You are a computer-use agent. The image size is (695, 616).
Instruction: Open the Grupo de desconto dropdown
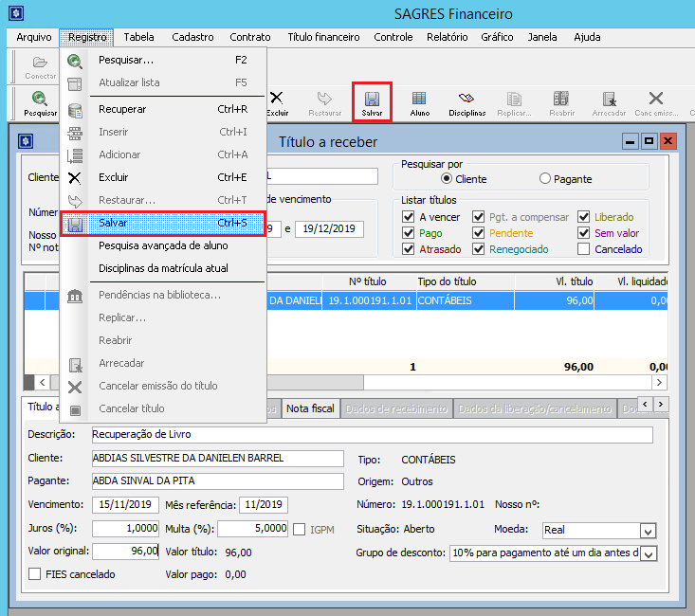pyautogui.click(x=648, y=553)
